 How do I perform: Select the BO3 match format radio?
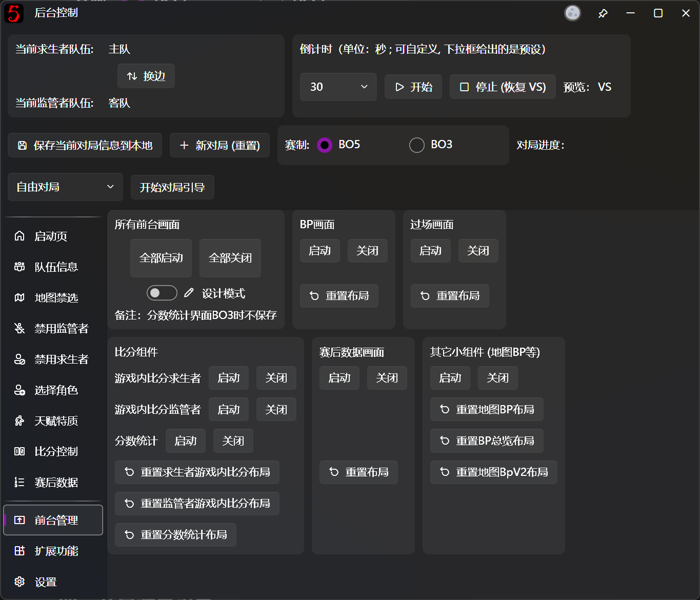(417, 145)
